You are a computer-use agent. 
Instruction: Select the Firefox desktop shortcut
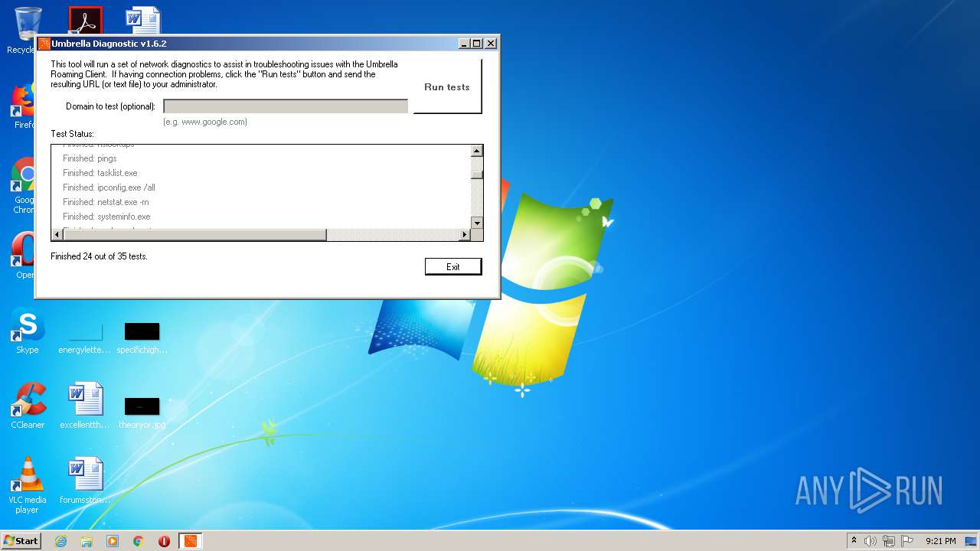(23, 106)
